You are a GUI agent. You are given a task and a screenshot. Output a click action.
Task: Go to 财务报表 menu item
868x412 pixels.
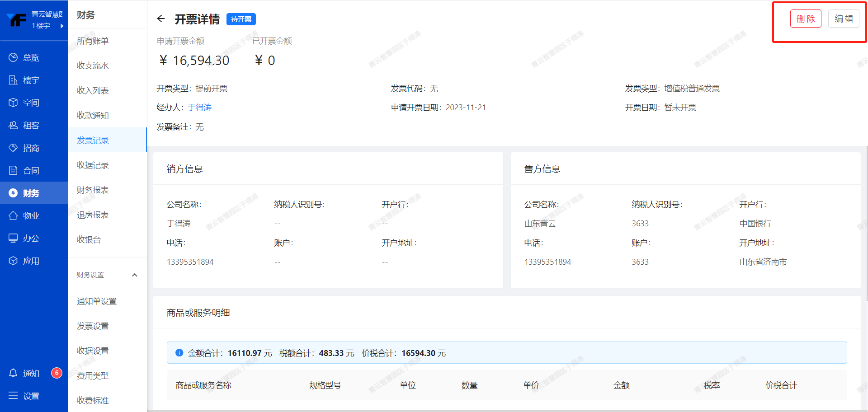click(x=93, y=190)
